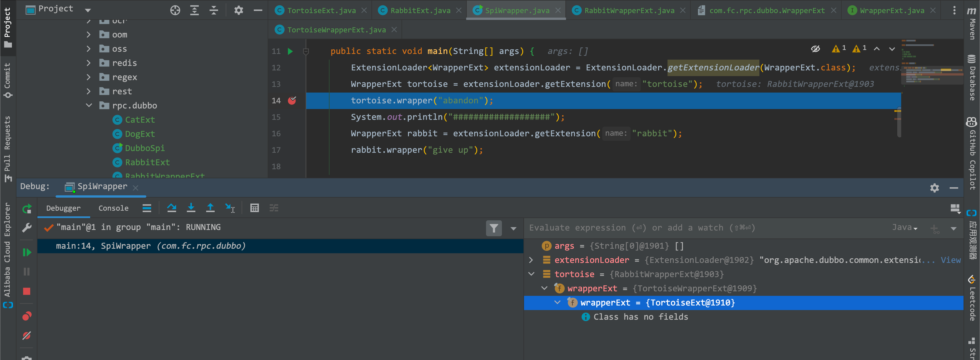
Task: Click View link for extensionLoader
Action: point(950,260)
